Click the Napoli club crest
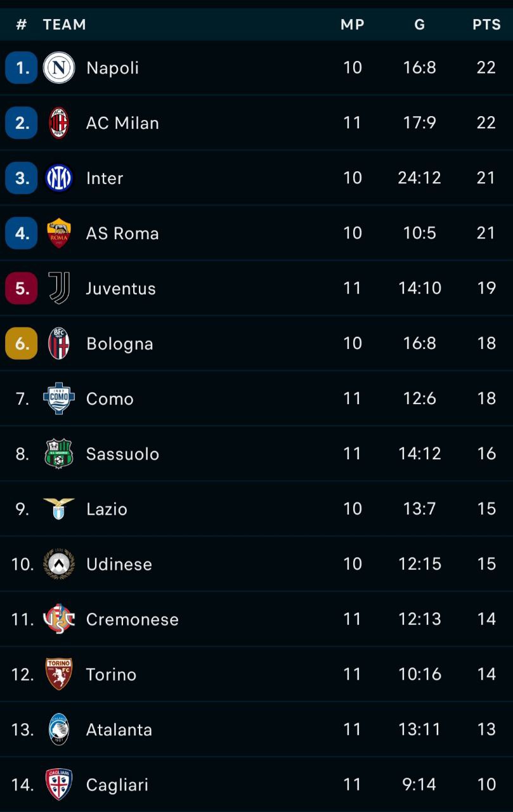The height and width of the screenshot is (812, 513). pyautogui.click(x=59, y=68)
